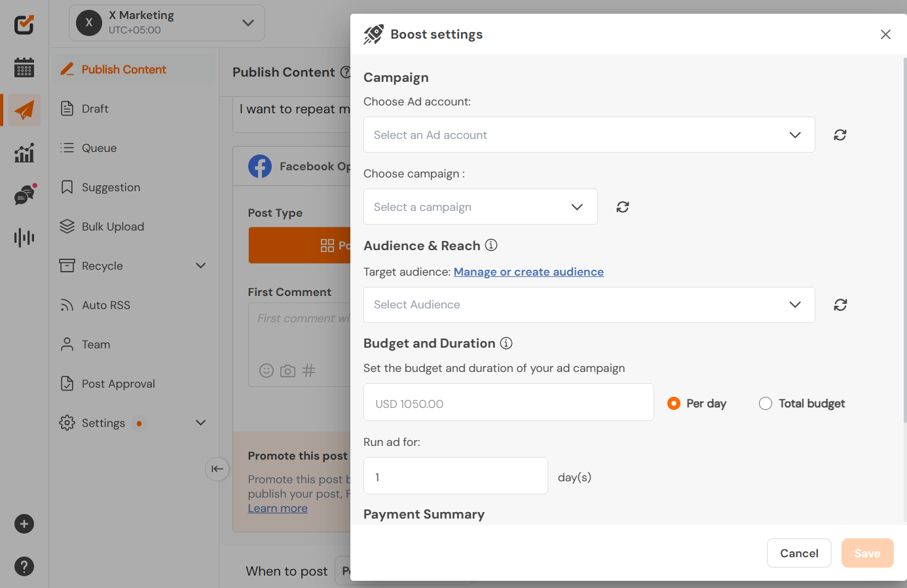Open the analytics bar chart icon
Screen dimensions: 907x588
tap(24, 153)
